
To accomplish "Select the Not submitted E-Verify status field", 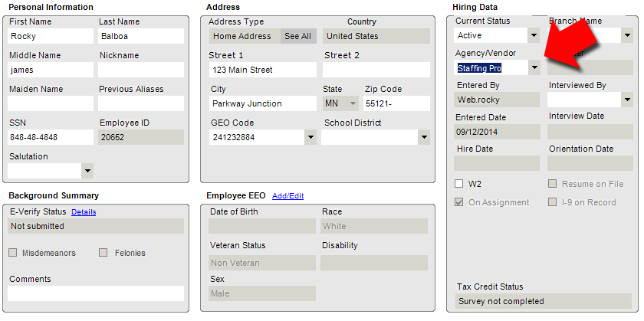I will click(x=96, y=226).
